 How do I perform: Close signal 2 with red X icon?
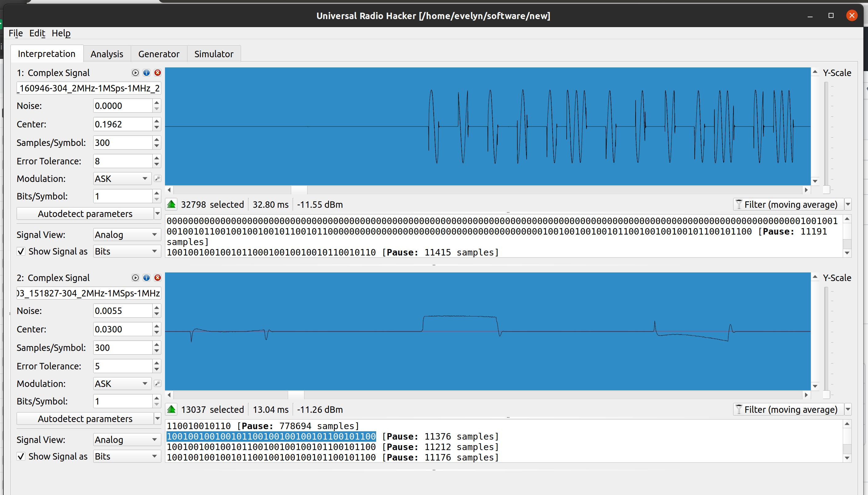[x=158, y=277]
